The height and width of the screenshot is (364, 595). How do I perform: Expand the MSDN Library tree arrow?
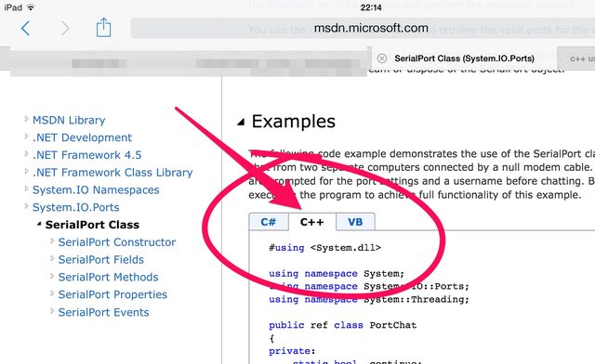pyautogui.click(x=26, y=119)
